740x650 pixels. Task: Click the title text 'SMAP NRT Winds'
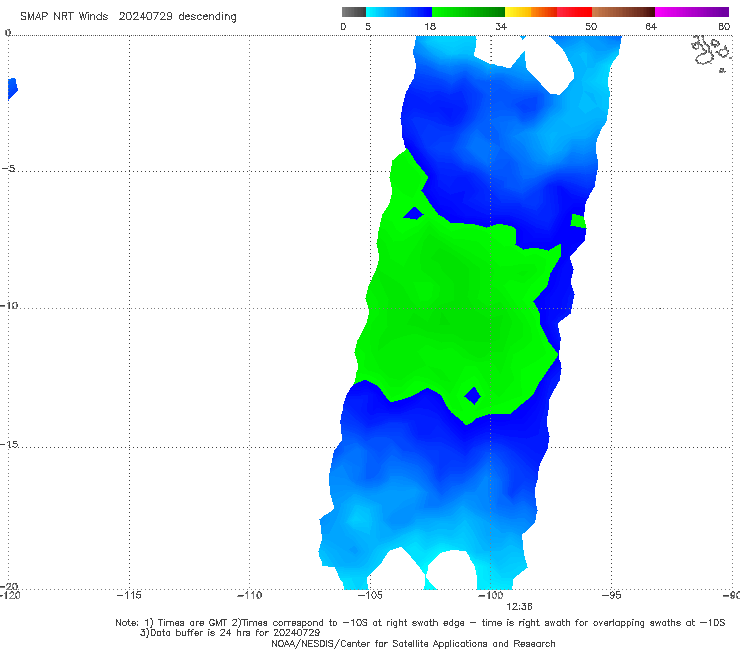pos(64,17)
